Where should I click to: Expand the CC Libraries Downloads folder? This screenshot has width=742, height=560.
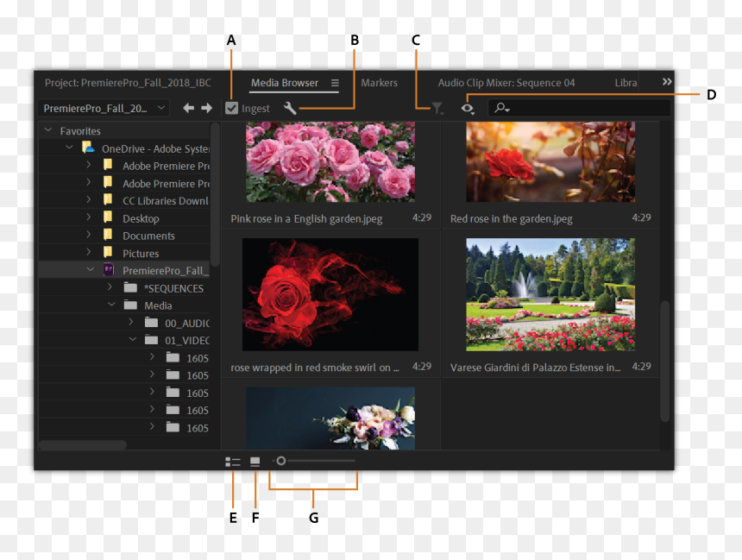(x=89, y=200)
